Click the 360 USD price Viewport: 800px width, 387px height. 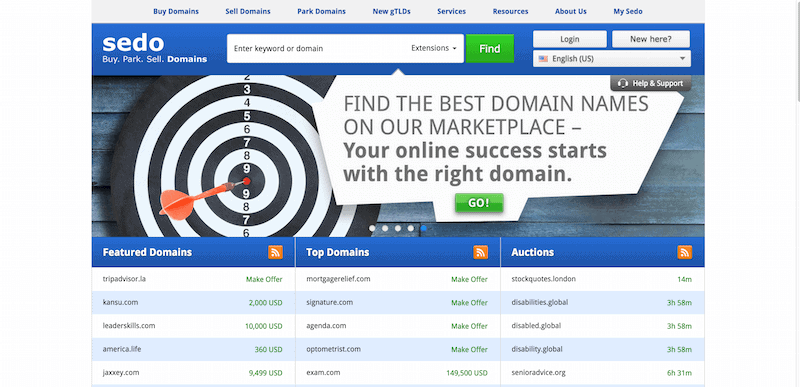tap(268, 350)
